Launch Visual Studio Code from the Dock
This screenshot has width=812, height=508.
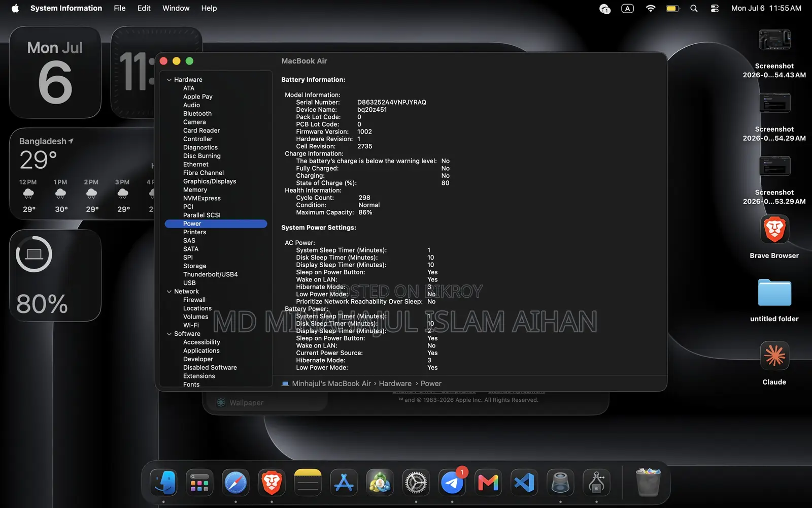[524, 483]
